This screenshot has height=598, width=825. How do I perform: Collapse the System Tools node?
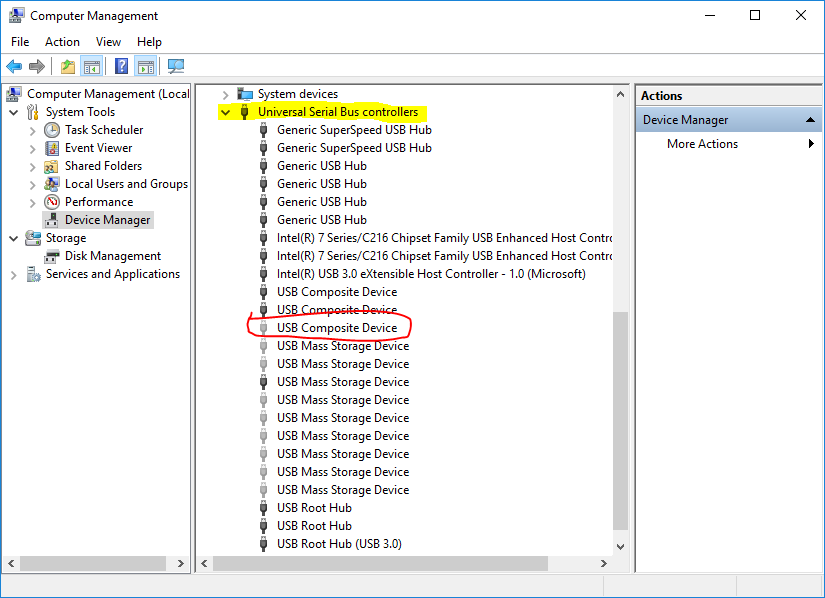[x=14, y=112]
